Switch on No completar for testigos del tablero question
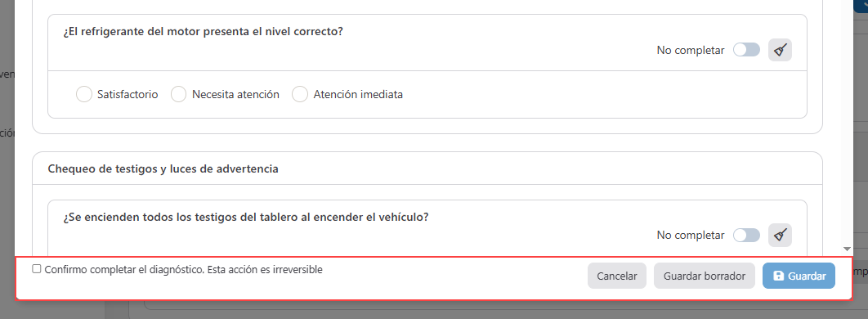The height and width of the screenshot is (319, 868). 746,236
